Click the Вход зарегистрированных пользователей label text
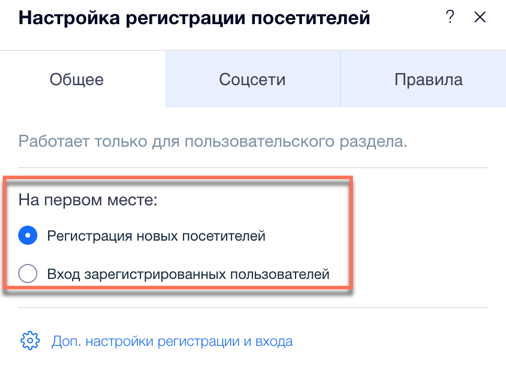Viewport: 506px width, 370px height. point(188,274)
